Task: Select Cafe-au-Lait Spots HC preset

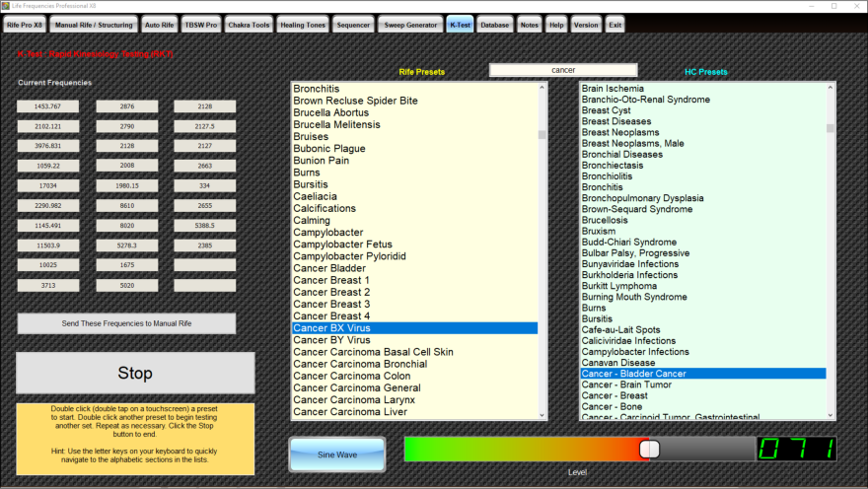Action: [703, 329]
